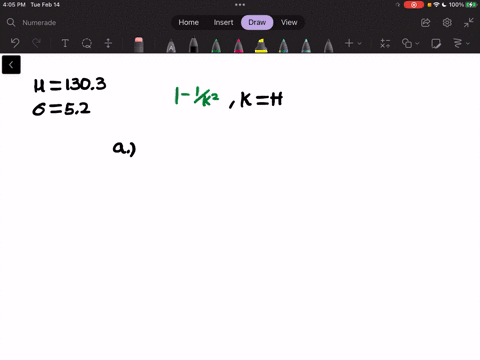Insert a sticky note
The width and height of the screenshot is (480, 360).
[x=436, y=43]
